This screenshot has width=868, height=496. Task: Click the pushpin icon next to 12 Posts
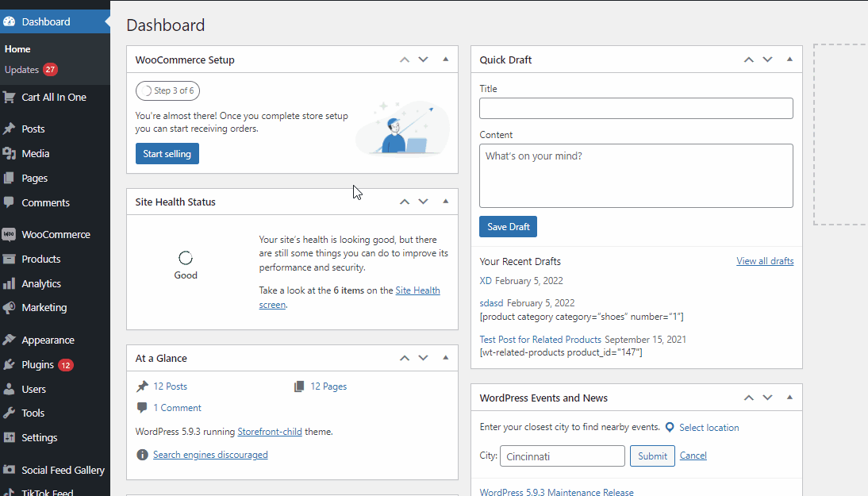point(142,386)
